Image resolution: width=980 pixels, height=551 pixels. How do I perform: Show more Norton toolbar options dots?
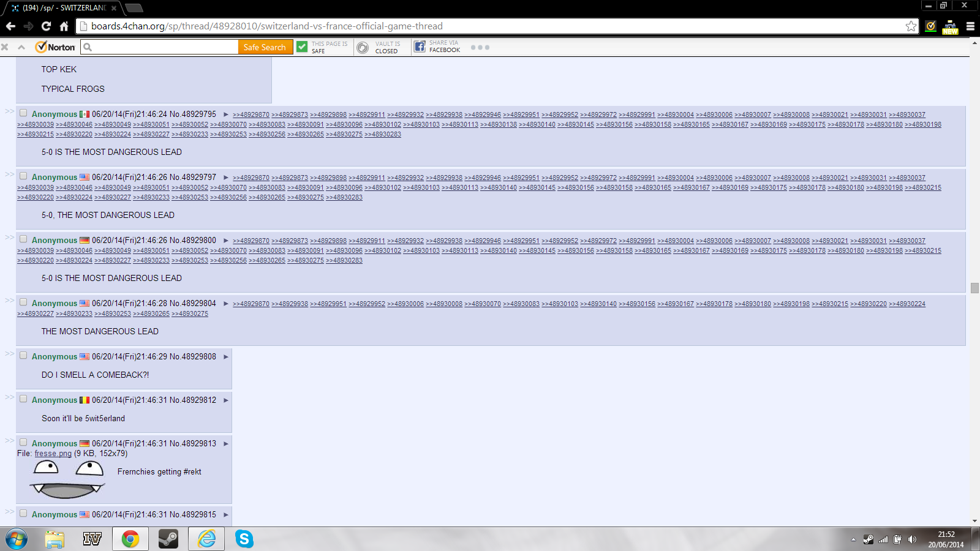pyautogui.click(x=480, y=47)
